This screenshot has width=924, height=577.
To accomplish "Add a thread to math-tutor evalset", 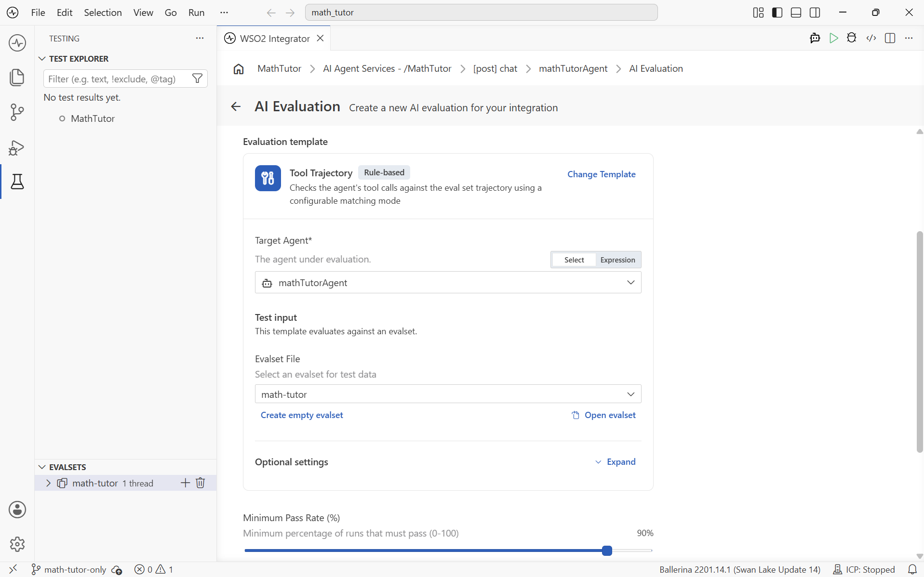I will (x=185, y=483).
